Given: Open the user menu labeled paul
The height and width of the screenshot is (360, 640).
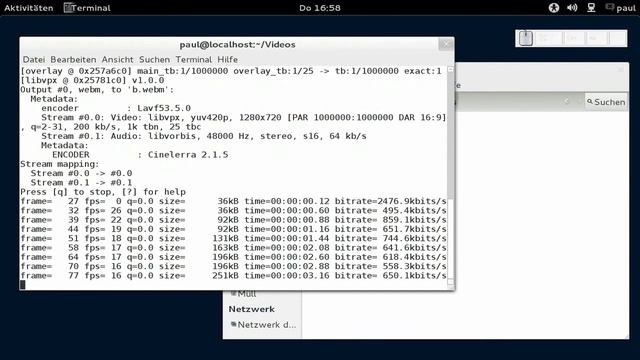Looking at the screenshot, I should [x=621, y=8].
